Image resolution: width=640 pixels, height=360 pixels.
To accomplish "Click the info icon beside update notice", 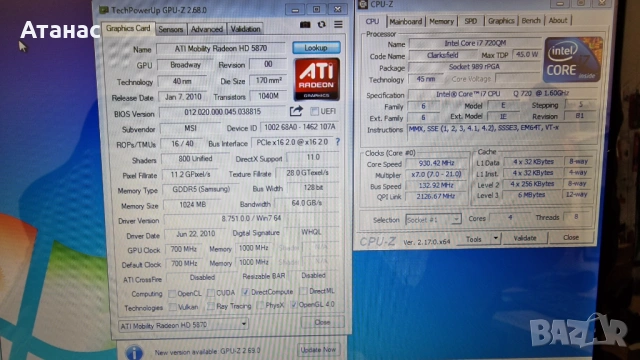I will coord(134,352).
